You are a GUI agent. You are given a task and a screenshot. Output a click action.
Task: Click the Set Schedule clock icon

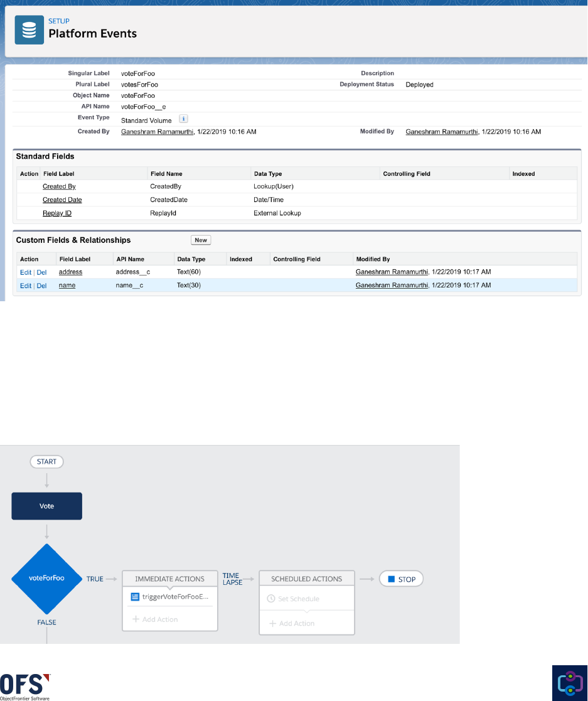pyautogui.click(x=271, y=599)
